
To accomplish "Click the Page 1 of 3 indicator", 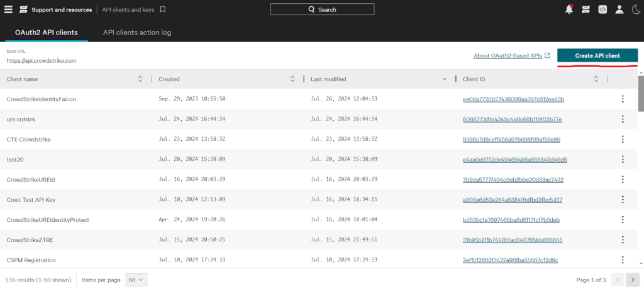I will pyautogui.click(x=591, y=280).
